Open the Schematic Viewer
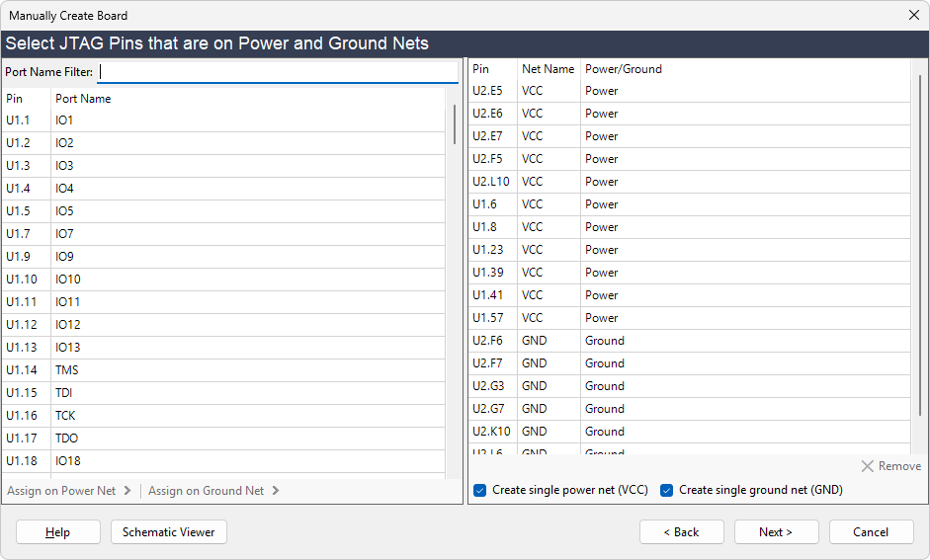The image size is (930, 560). [169, 532]
